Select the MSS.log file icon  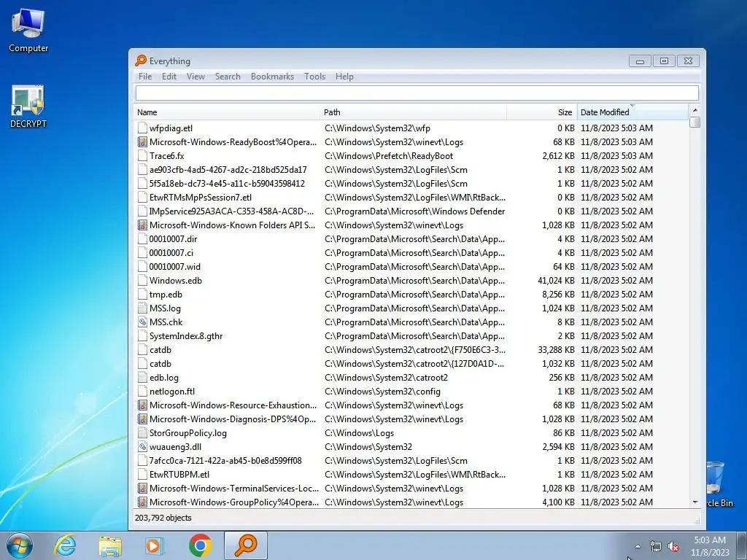pyautogui.click(x=142, y=308)
